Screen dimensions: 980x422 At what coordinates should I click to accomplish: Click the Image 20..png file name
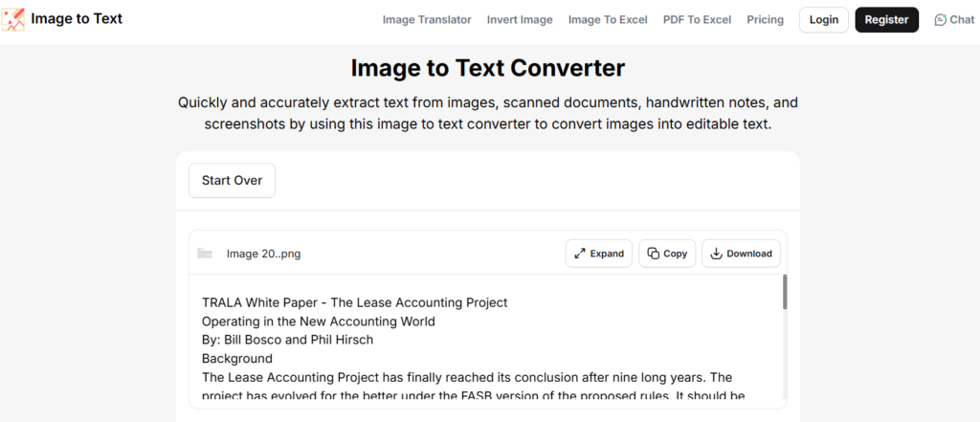coord(263,254)
